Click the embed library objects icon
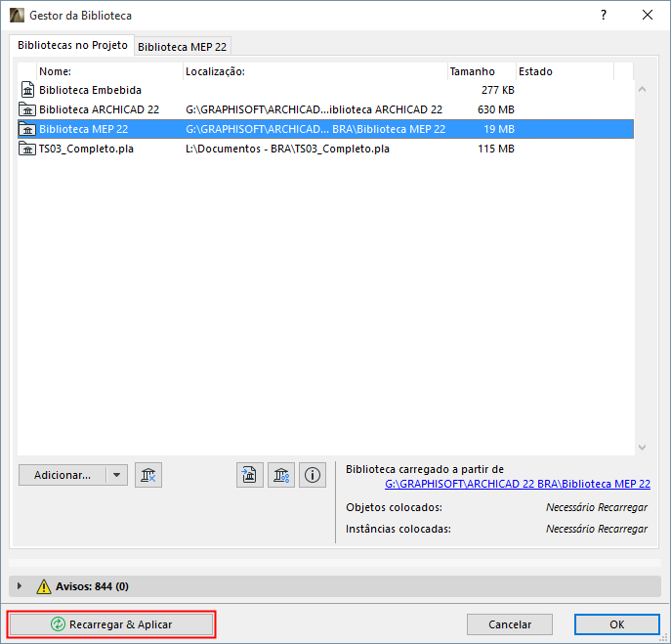The height and width of the screenshot is (644, 671). click(249, 475)
